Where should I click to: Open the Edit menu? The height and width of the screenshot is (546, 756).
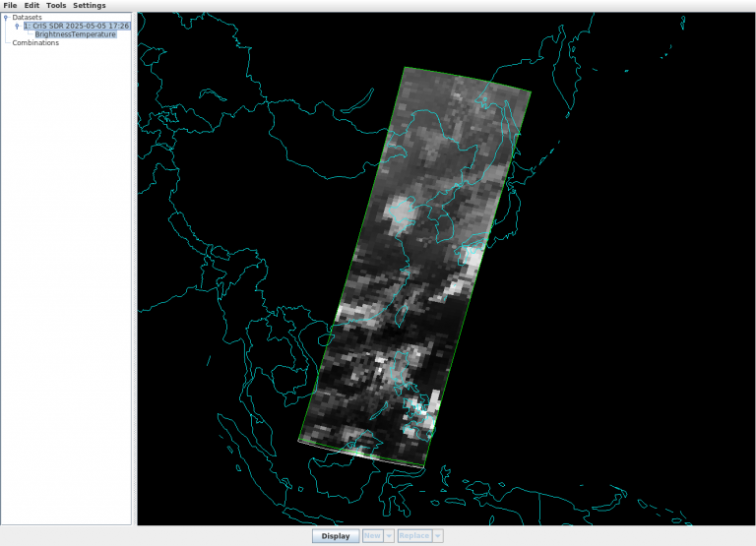(31, 5)
